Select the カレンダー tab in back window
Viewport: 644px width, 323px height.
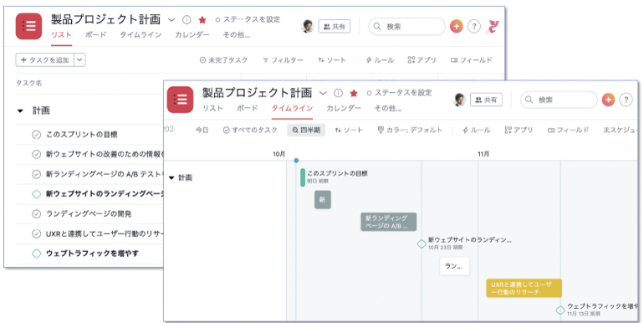[192, 35]
